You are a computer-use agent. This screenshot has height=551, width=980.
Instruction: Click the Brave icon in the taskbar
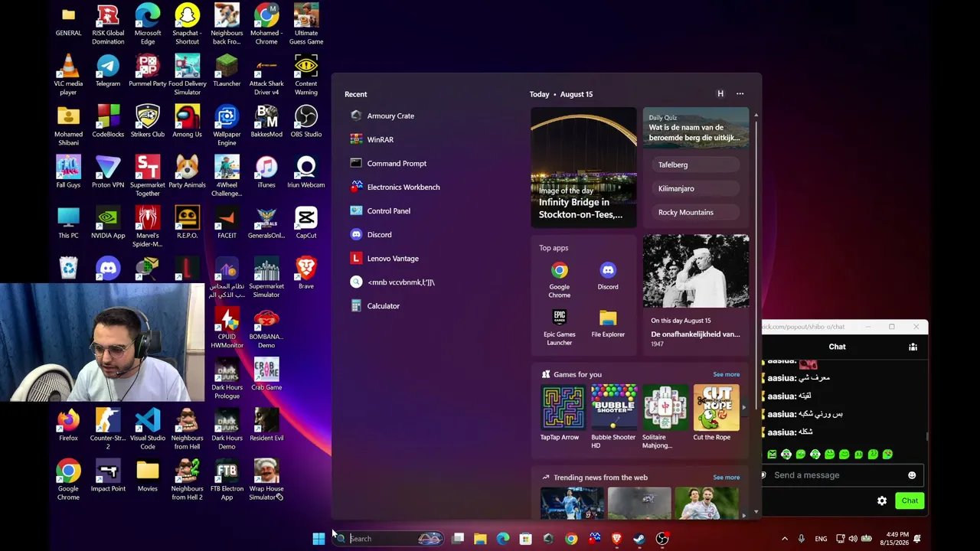(616, 539)
